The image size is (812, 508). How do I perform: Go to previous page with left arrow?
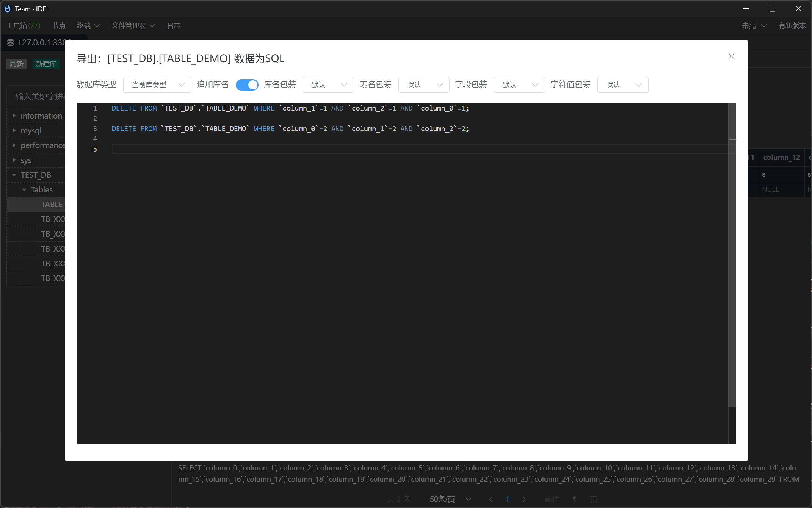pos(491,499)
